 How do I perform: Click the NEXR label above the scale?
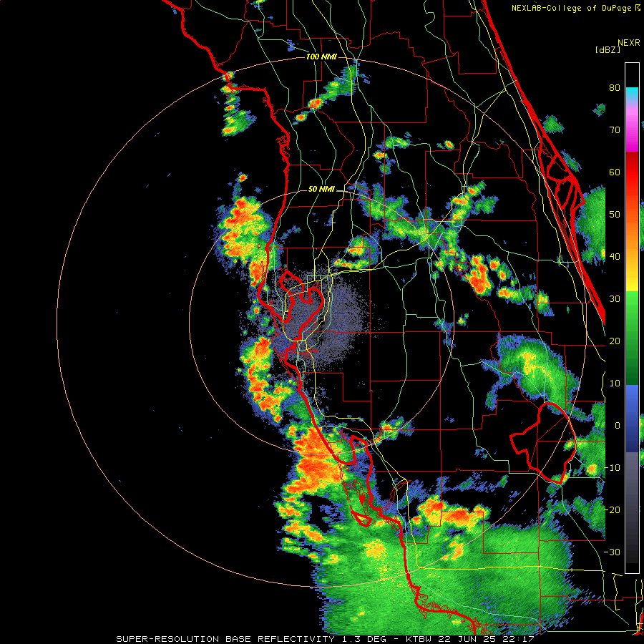click(628, 43)
